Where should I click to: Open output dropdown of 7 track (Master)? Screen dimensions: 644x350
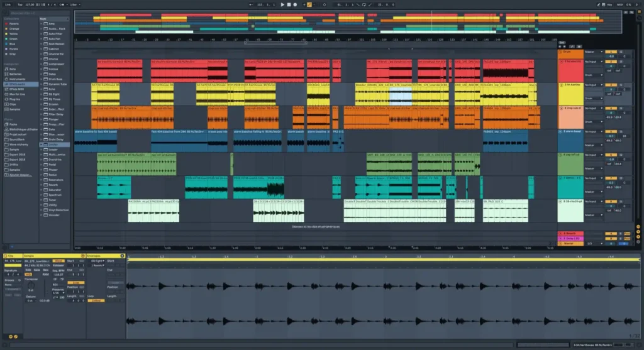pos(593,192)
